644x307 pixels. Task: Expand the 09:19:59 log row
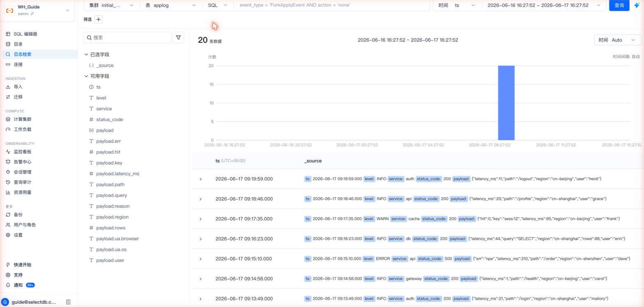coord(200,179)
